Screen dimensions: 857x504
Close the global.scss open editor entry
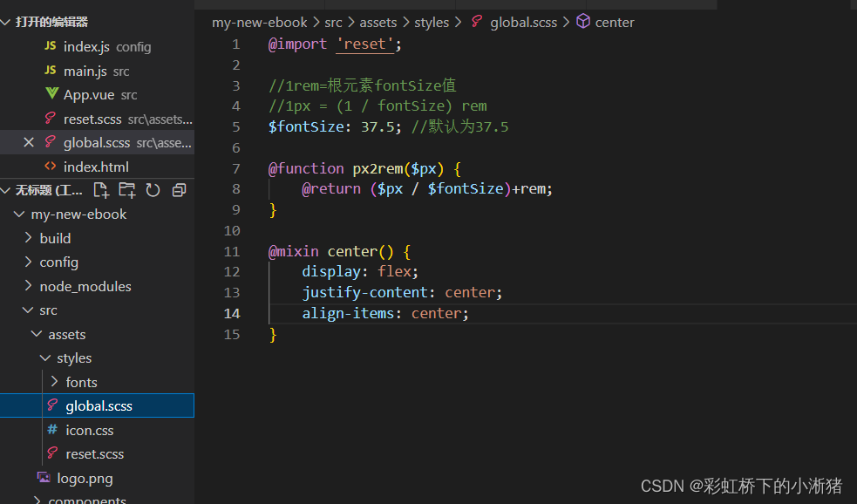(x=29, y=143)
